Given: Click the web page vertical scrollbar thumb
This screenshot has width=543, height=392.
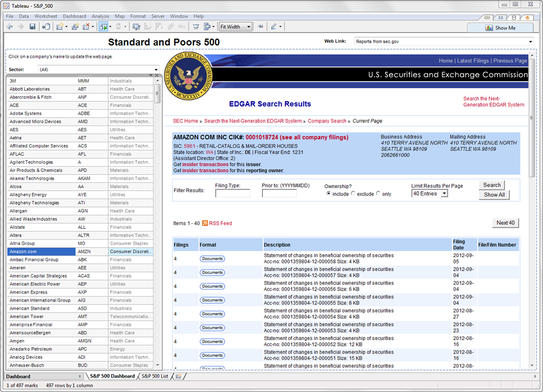Looking at the screenshot, I should (532, 118).
